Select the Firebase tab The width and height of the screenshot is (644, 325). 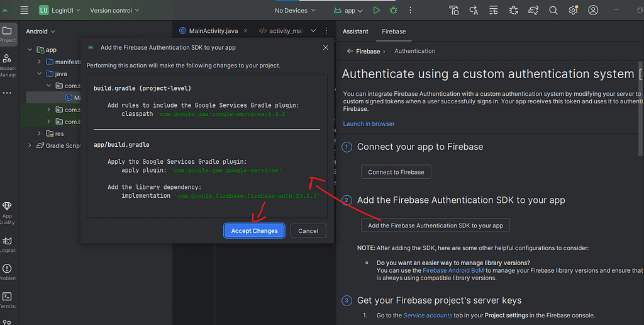(x=394, y=31)
